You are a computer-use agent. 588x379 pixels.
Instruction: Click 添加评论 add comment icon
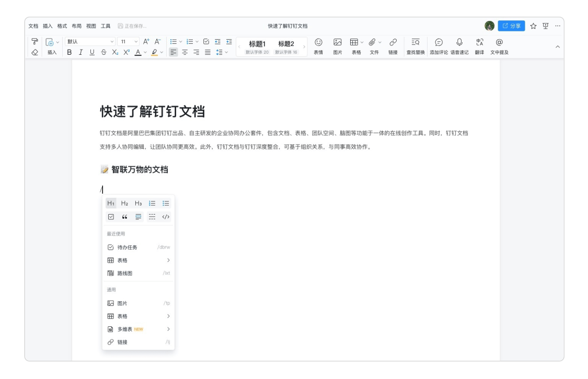[x=439, y=46]
